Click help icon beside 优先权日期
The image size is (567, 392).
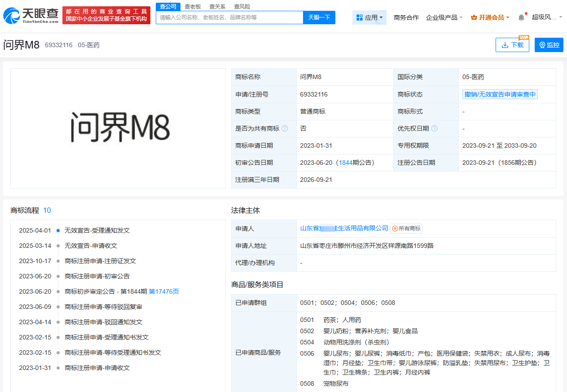click(434, 128)
